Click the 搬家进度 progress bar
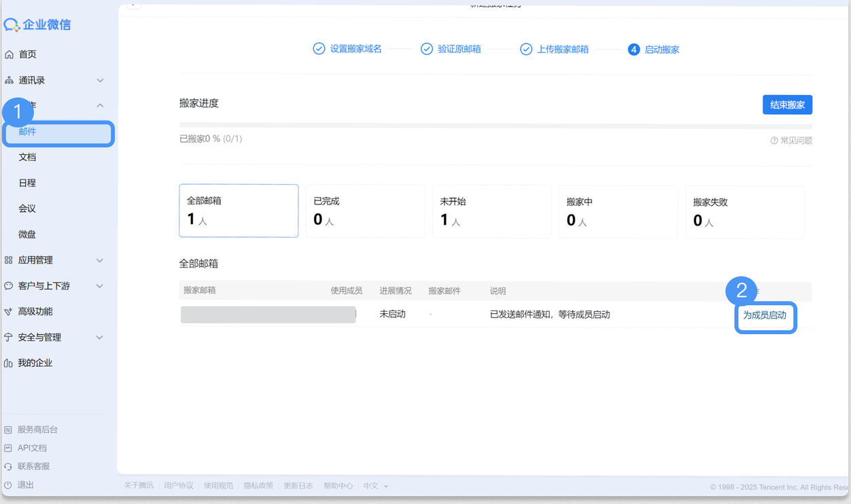The height and width of the screenshot is (504, 851). click(496, 125)
